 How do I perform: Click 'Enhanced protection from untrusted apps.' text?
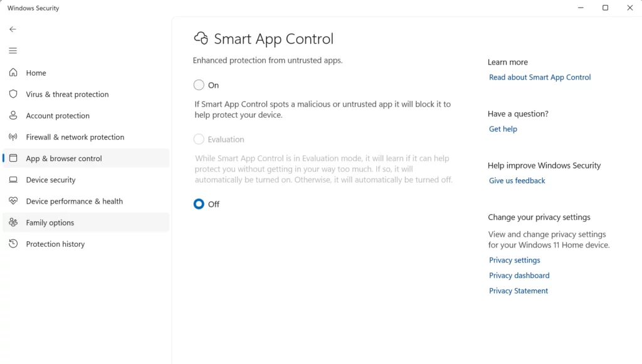coord(268,60)
